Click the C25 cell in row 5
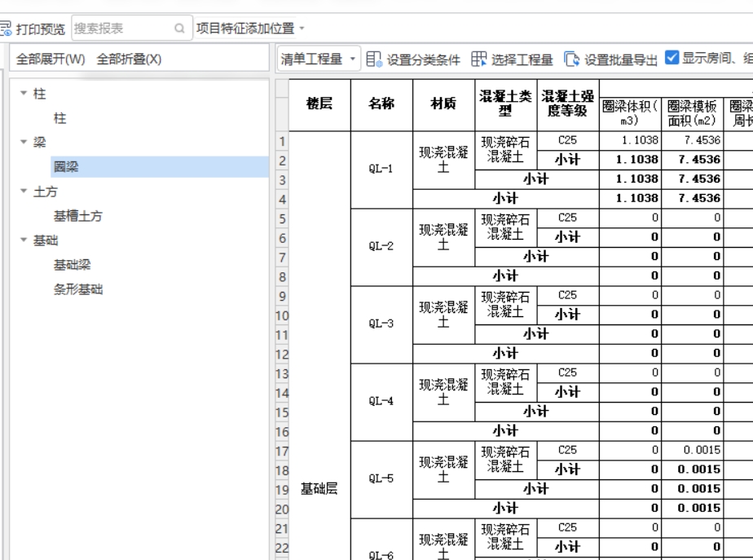753x560 pixels. coord(568,218)
